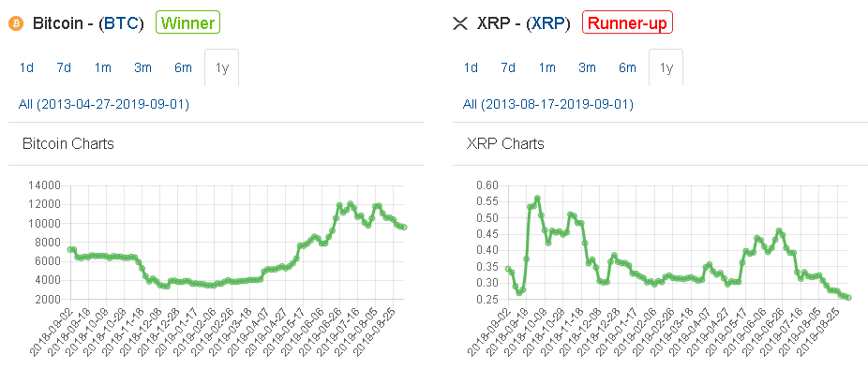Select the 1m tab for Bitcoin
The image size is (868, 369).
tap(102, 68)
